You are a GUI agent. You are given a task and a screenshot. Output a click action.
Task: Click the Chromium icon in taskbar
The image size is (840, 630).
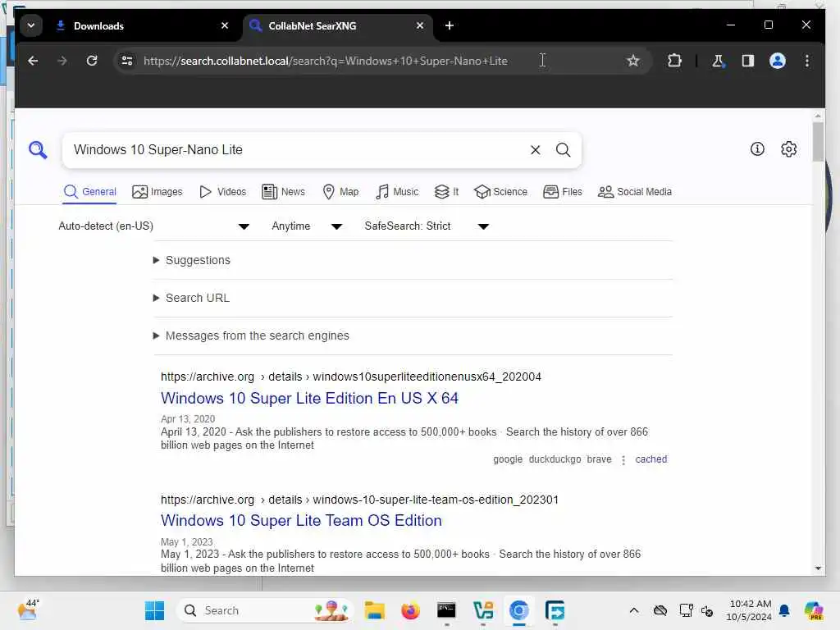(x=518, y=610)
